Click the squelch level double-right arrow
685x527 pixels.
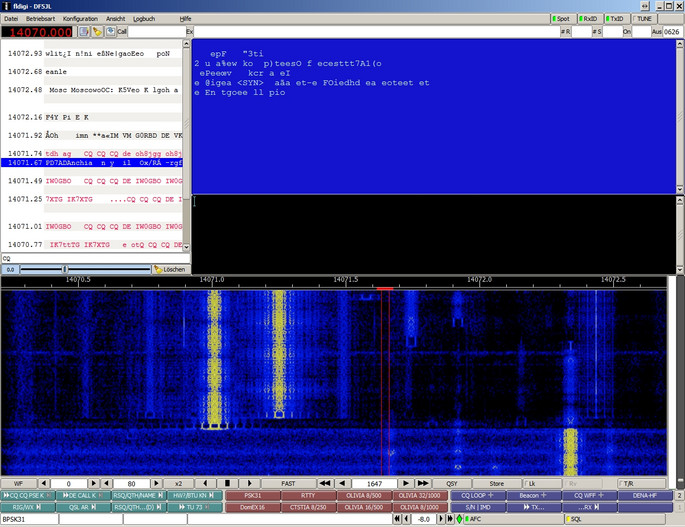pos(450,519)
